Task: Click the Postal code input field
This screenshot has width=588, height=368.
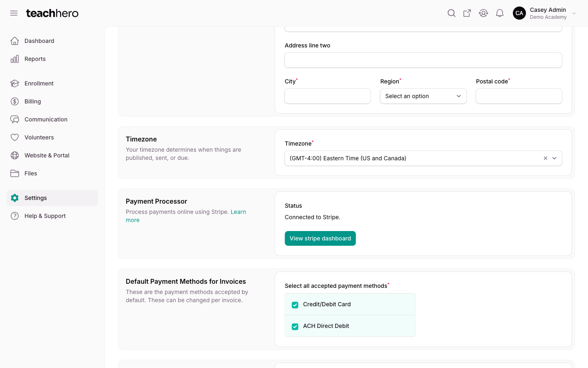Action: tap(519, 96)
